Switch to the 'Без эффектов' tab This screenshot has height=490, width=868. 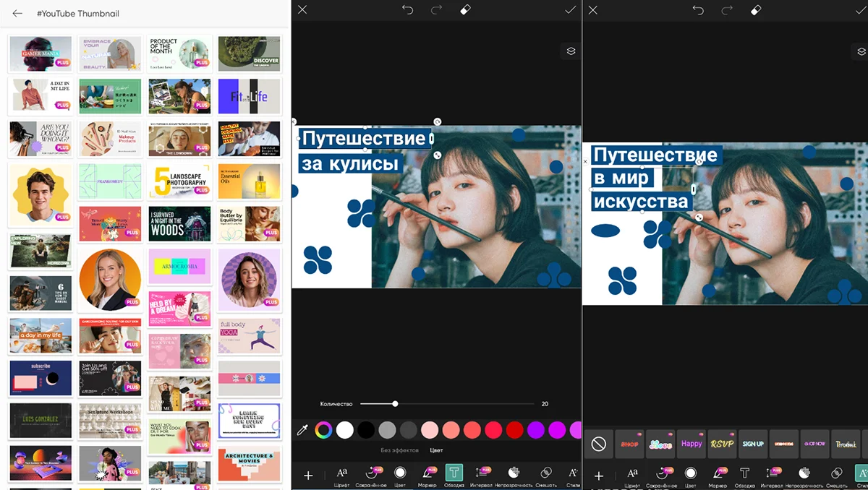click(x=400, y=450)
